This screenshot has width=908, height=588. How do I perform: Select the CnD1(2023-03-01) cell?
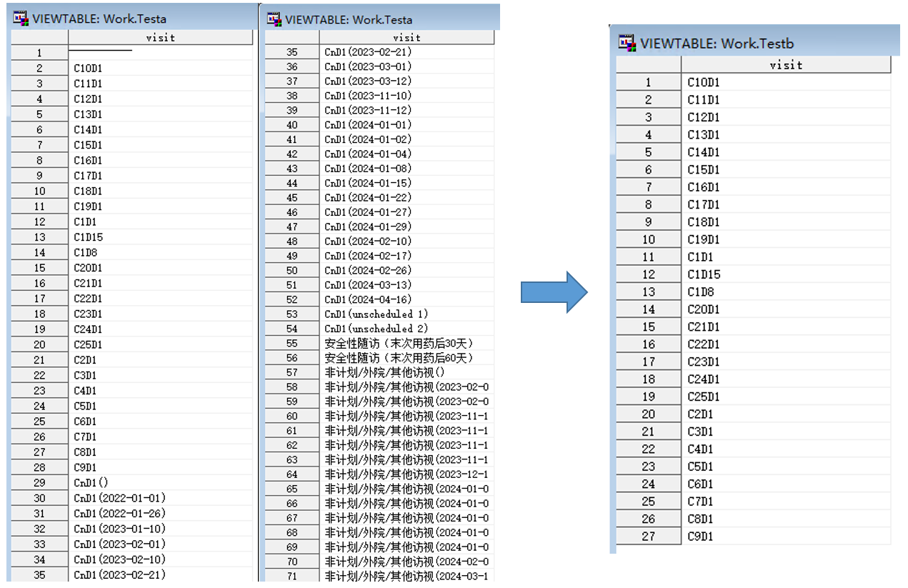coord(406,66)
